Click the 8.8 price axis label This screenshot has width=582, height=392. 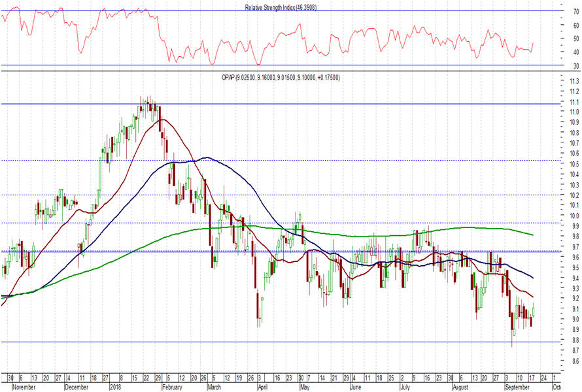click(x=575, y=340)
